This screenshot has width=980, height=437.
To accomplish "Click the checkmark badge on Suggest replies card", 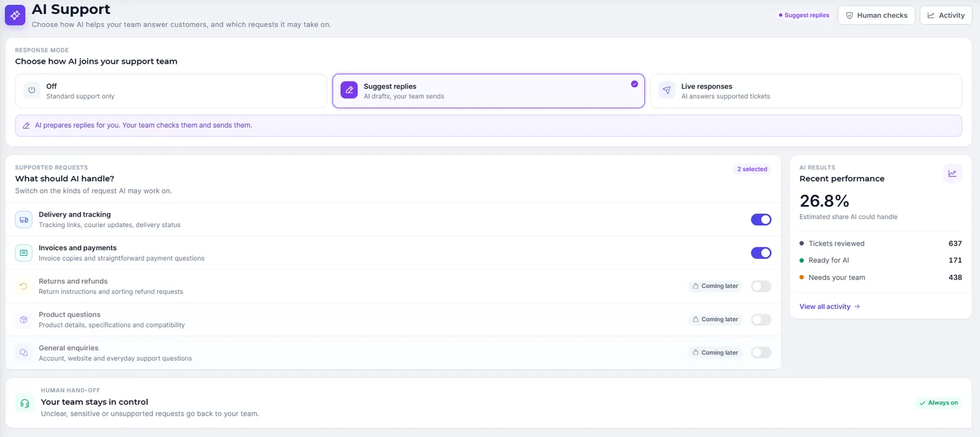I will (635, 84).
